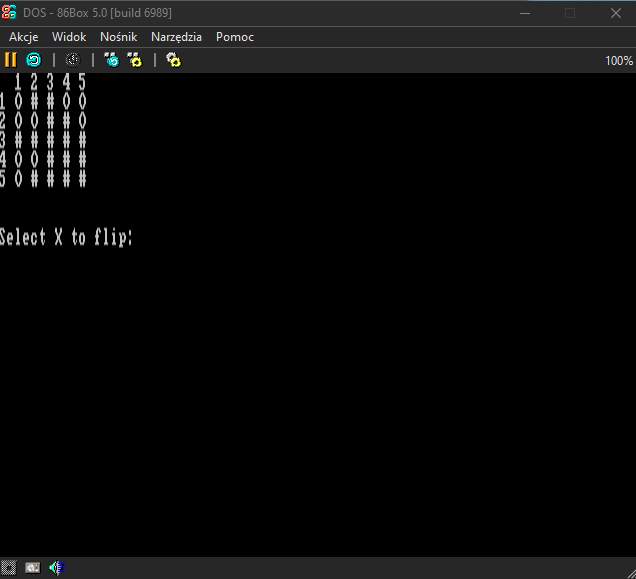Minimize the 86Box window
The image size is (636, 579).
click(x=525, y=13)
